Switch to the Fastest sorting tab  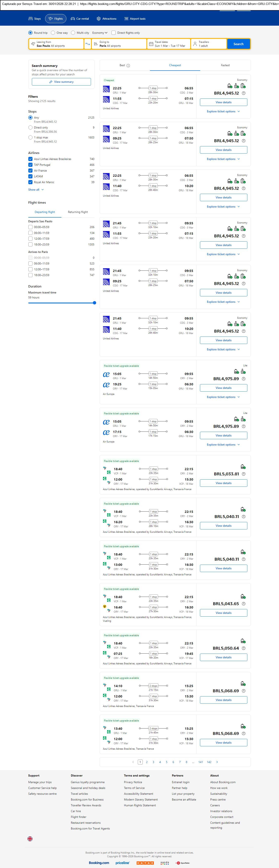click(225, 65)
